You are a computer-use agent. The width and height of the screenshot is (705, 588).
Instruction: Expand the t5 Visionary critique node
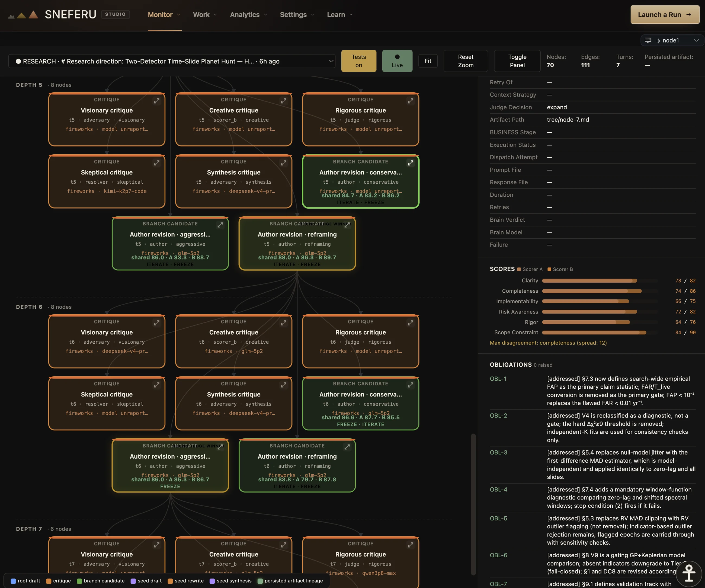tap(157, 101)
